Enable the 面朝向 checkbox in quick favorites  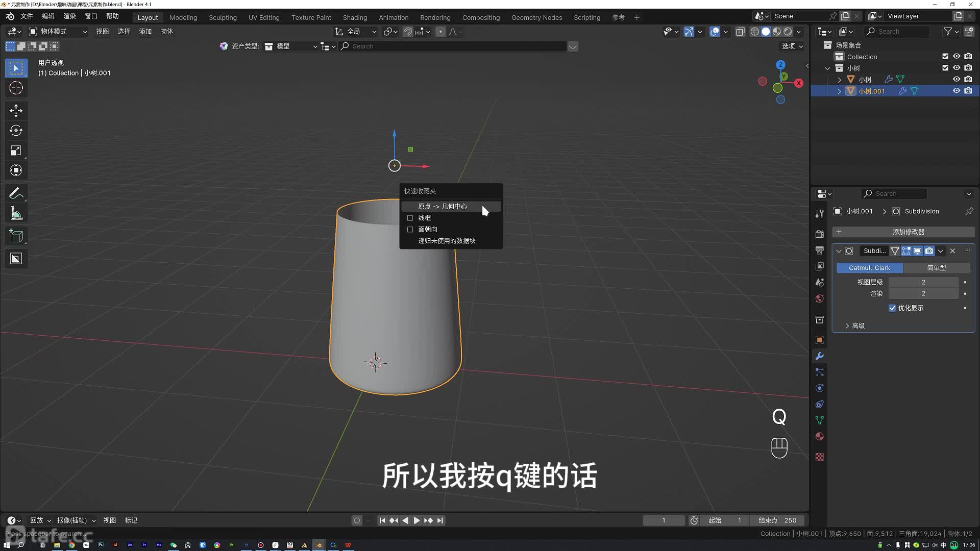tap(410, 230)
